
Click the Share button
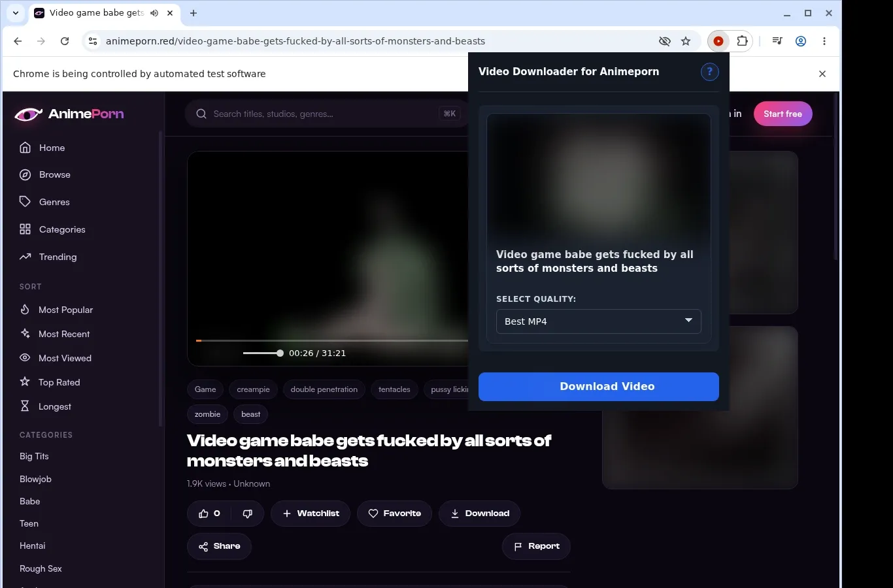click(x=220, y=546)
